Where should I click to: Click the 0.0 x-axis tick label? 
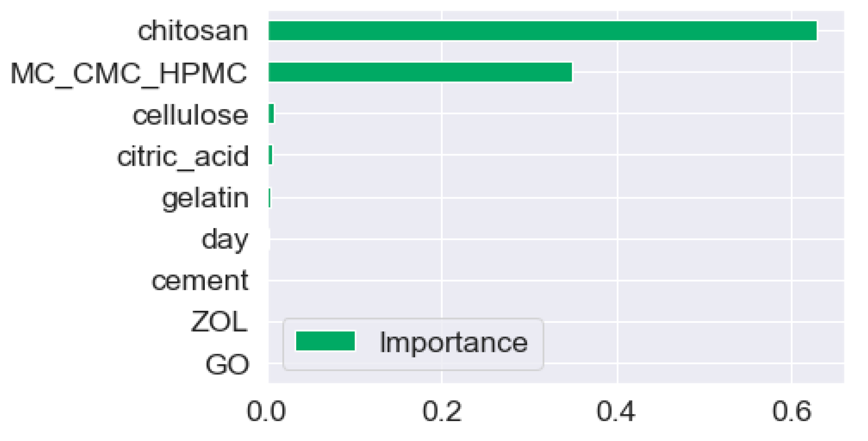[266, 411]
